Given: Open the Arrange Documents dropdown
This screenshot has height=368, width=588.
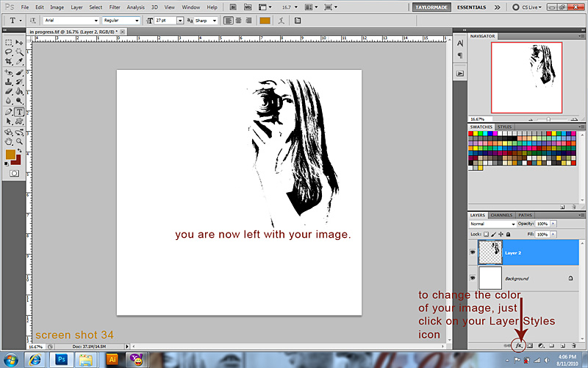Looking at the screenshot, I should (311, 7).
